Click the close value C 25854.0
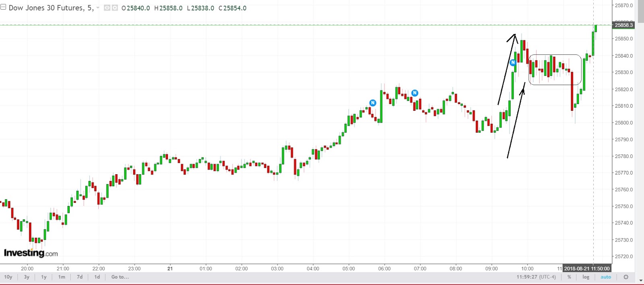 (x=232, y=8)
